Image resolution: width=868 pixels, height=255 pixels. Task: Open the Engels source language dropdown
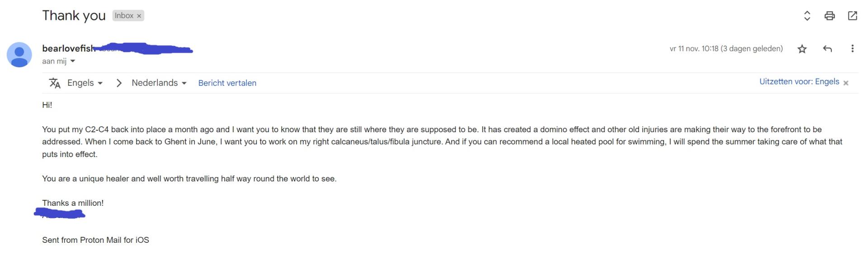pyautogui.click(x=85, y=83)
